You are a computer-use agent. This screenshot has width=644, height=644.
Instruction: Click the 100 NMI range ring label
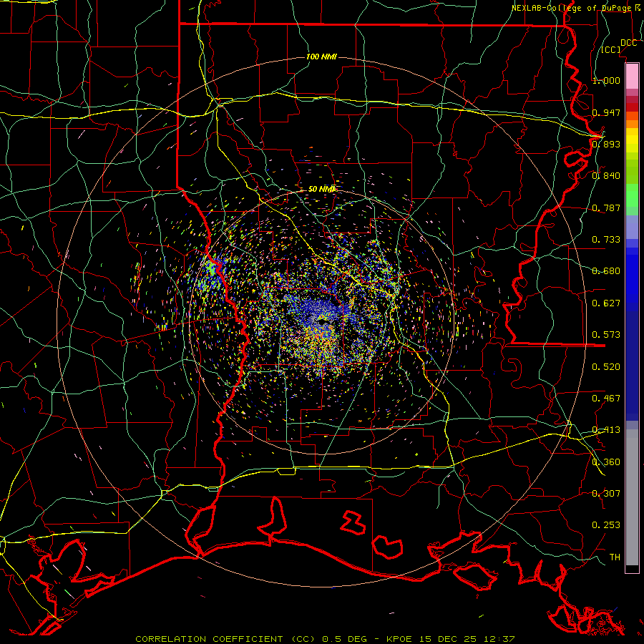coord(321,57)
